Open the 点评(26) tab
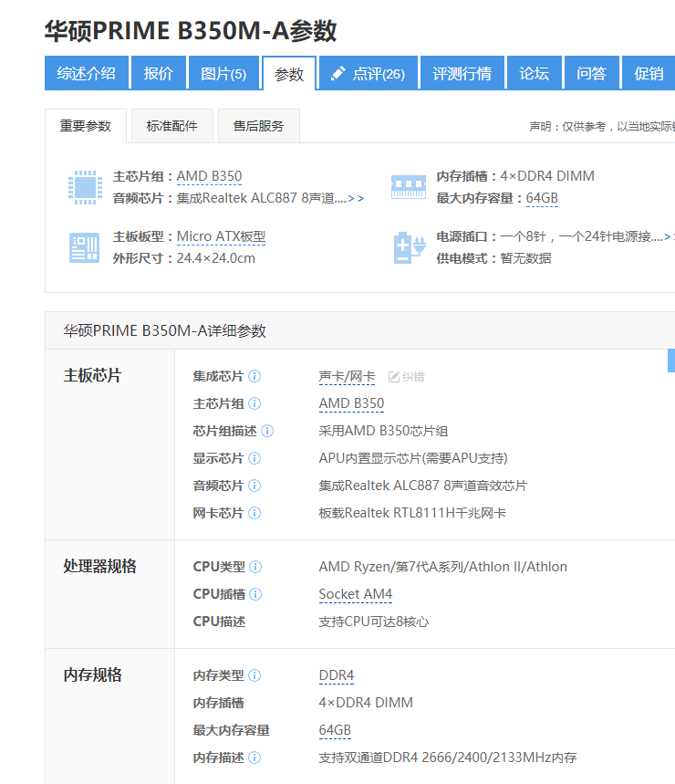The width and height of the screenshot is (675, 784). click(x=369, y=74)
